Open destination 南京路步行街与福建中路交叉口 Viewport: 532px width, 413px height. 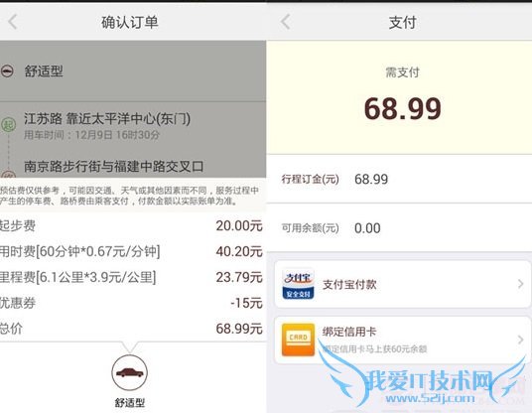point(133,166)
